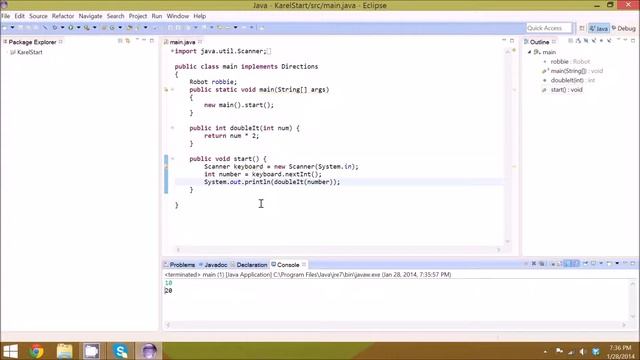This screenshot has height=360, width=640.
Task: Open the Open Console dropdown
Action: pos(617,264)
